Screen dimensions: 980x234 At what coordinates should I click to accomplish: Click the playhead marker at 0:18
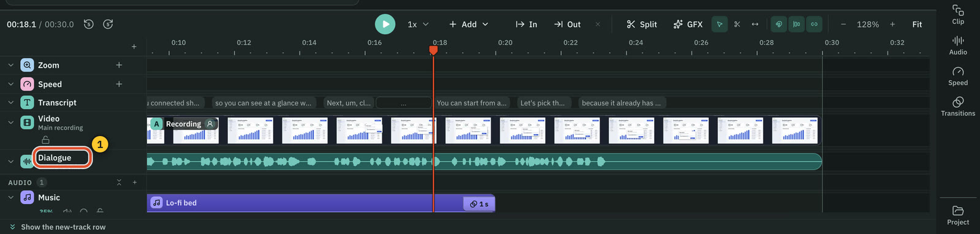tap(434, 50)
